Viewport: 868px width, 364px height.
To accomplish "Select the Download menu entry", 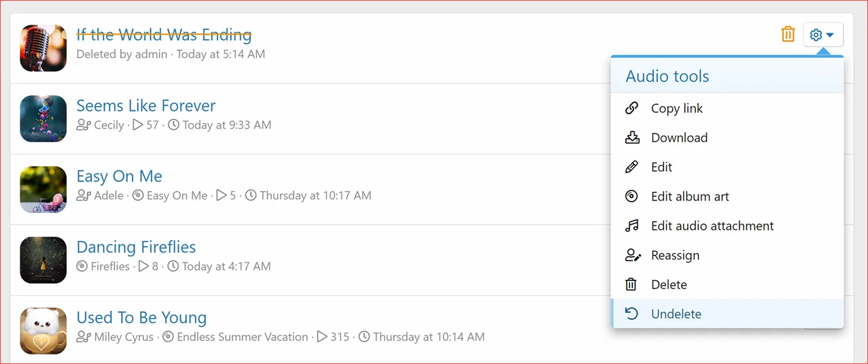I will pos(678,137).
